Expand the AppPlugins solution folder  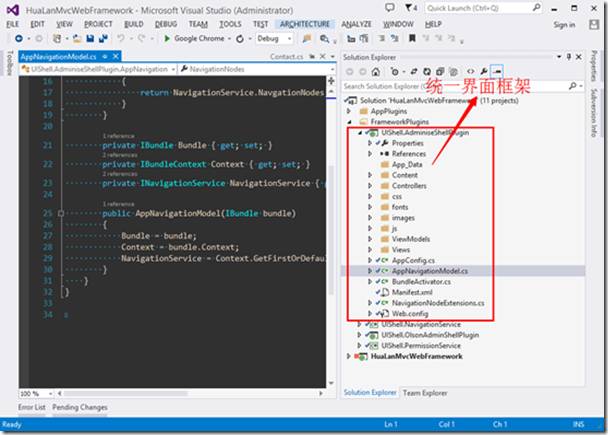[x=349, y=111]
